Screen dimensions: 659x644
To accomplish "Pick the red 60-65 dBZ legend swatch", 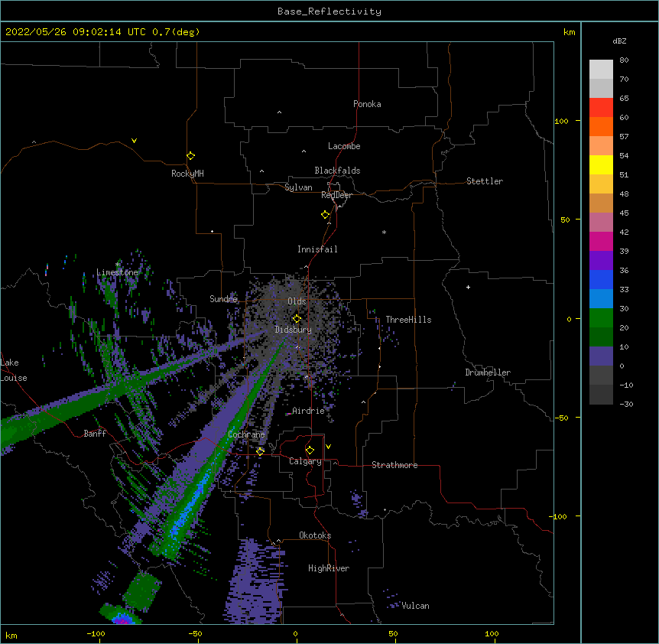I will coord(601,108).
